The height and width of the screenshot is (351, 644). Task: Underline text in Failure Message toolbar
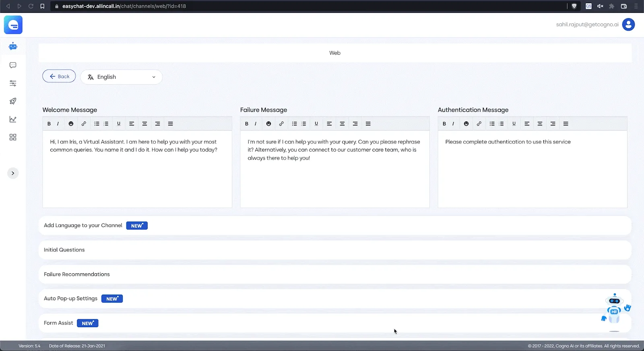(x=316, y=124)
